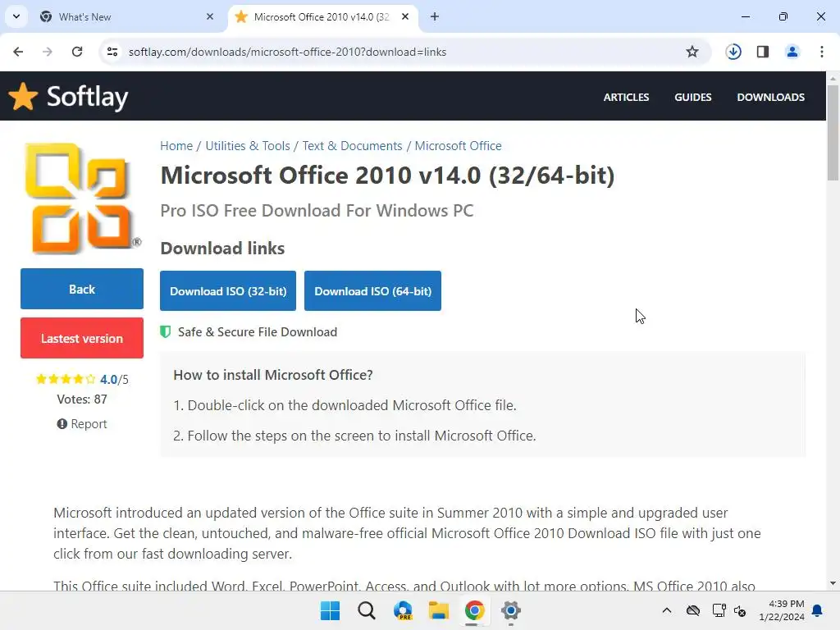
Task: Click Download ISO (64-bit) button
Action: pos(373,291)
